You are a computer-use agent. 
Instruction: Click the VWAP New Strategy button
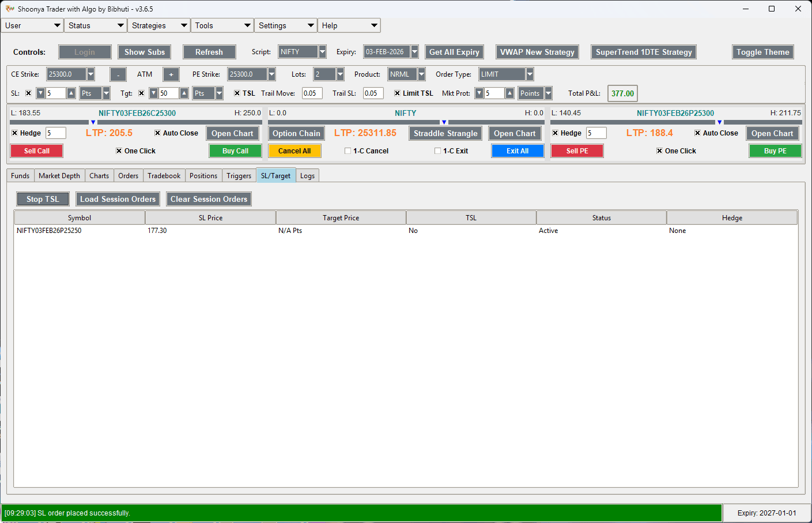coord(537,52)
